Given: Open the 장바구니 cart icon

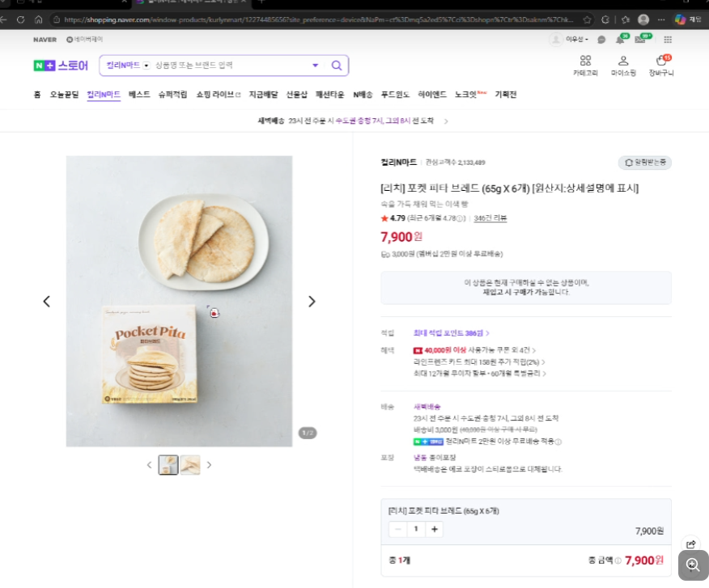Looking at the screenshot, I should pyautogui.click(x=661, y=66).
